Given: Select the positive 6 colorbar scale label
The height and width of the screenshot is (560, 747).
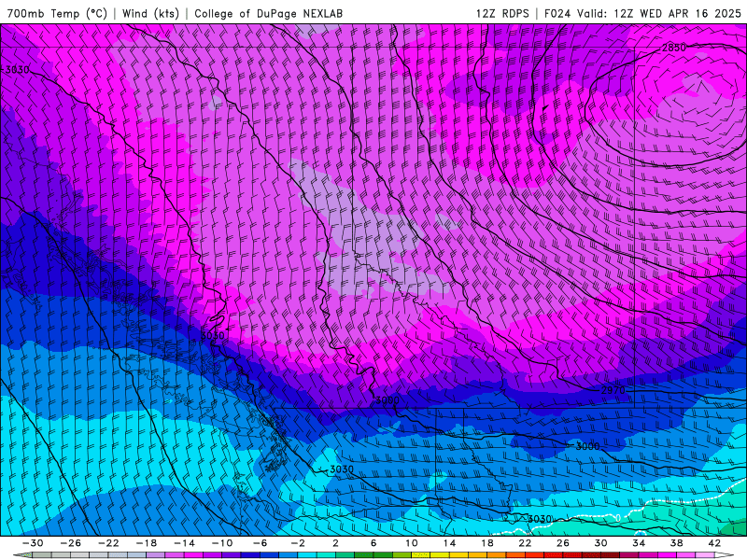Looking at the screenshot, I should [373, 543].
